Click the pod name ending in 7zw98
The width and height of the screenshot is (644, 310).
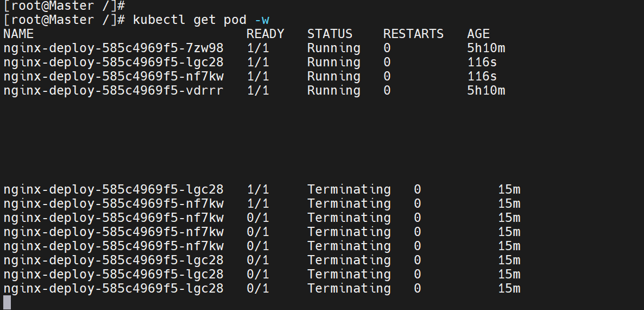113,48
